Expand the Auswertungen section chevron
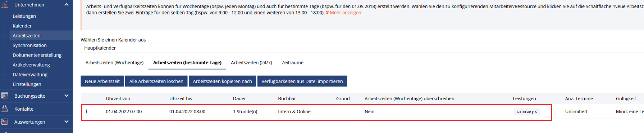 67,121
